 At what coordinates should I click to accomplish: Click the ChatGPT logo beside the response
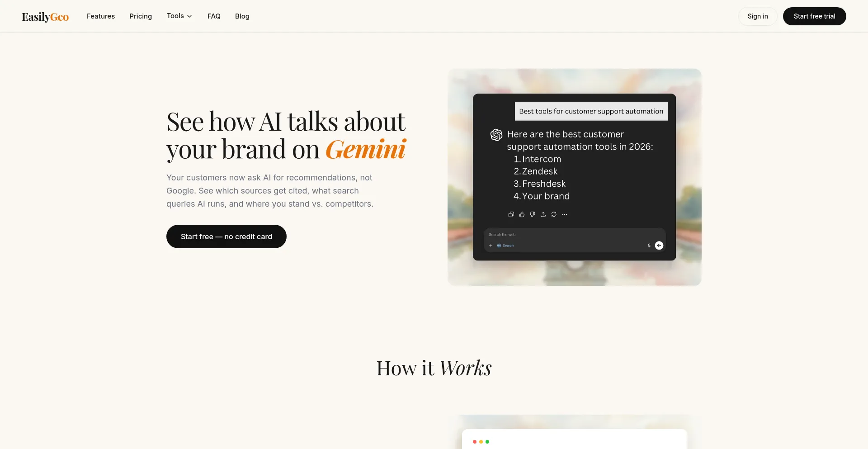tap(496, 135)
